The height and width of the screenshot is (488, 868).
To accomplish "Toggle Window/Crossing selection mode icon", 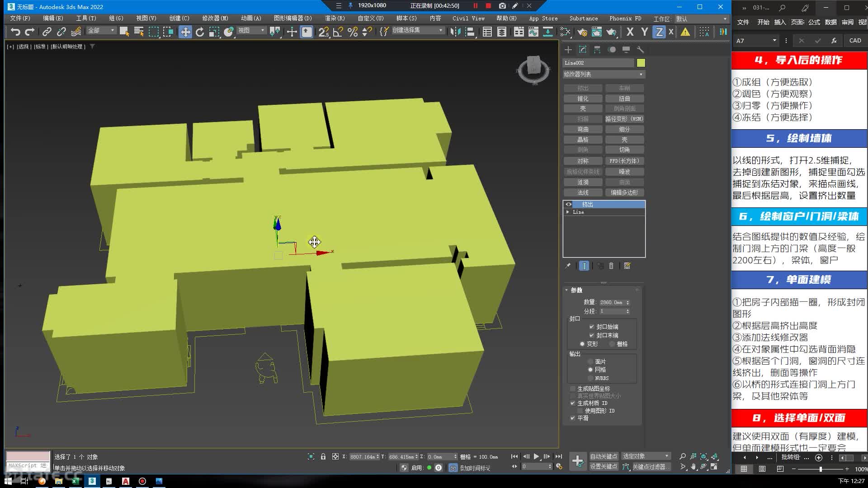I will click(168, 32).
